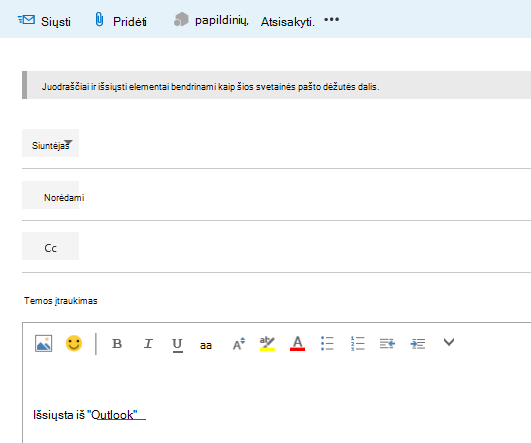
Task: Click the Siųsti send envelope icon
Action: 26,20
